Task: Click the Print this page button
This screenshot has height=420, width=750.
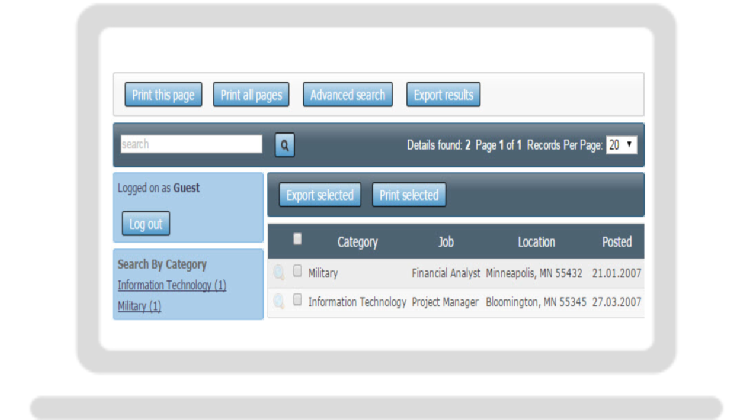Action: tap(164, 95)
